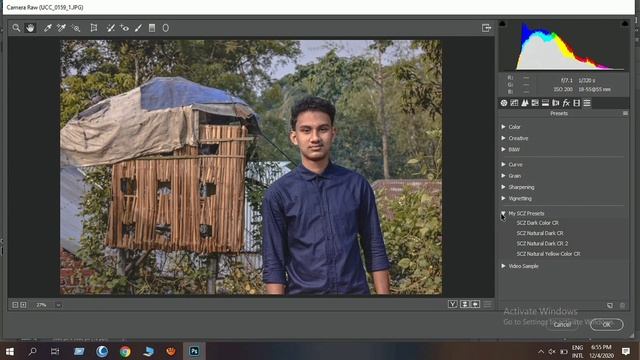Select the Zoom tool
The height and width of the screenshot is (360, 640).
(x=16, y=28)
